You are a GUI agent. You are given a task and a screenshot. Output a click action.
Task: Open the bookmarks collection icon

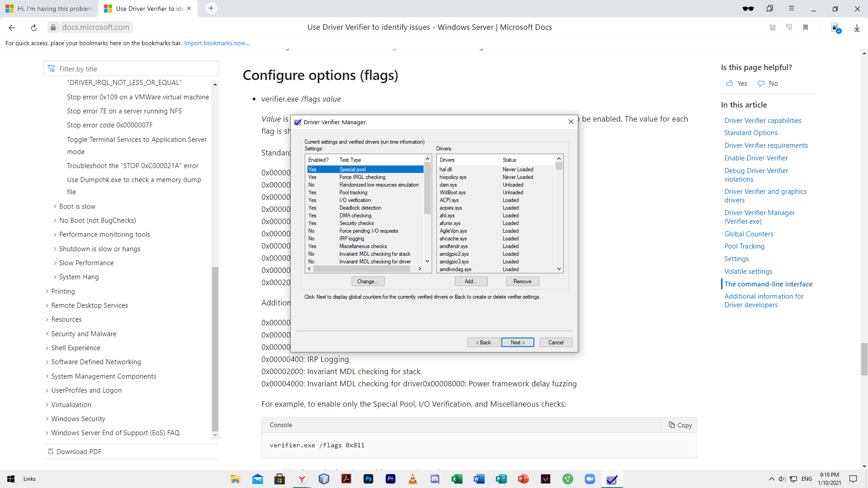pos(770,9)
